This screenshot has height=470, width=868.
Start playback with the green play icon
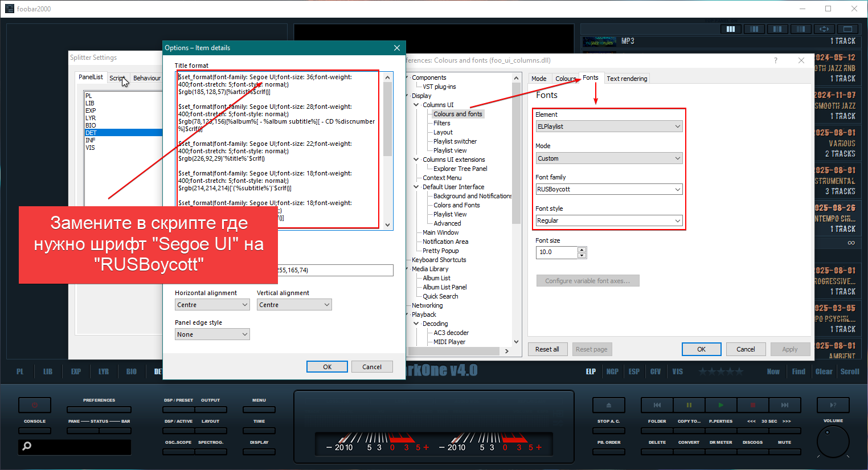click(x=721, y=405)
